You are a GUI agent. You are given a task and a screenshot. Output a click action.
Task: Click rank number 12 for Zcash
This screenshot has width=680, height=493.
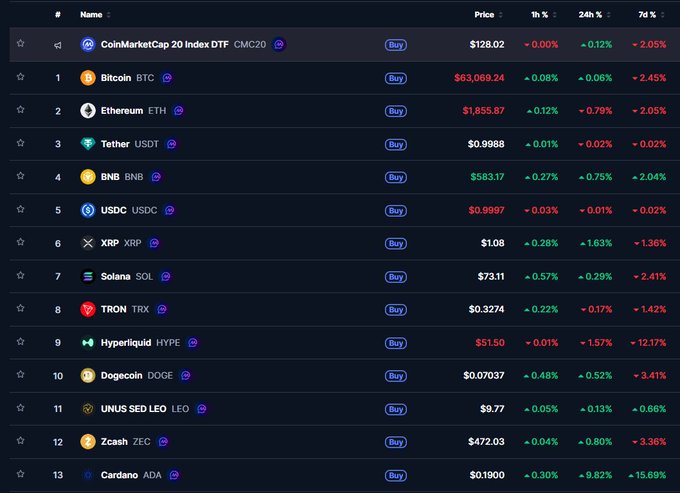click(x=58, y=442)
